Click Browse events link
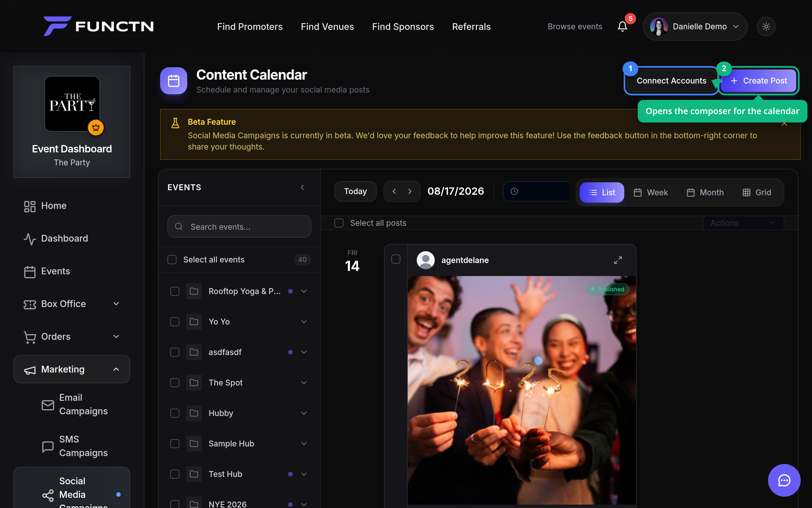 click(x=575, y=27)
